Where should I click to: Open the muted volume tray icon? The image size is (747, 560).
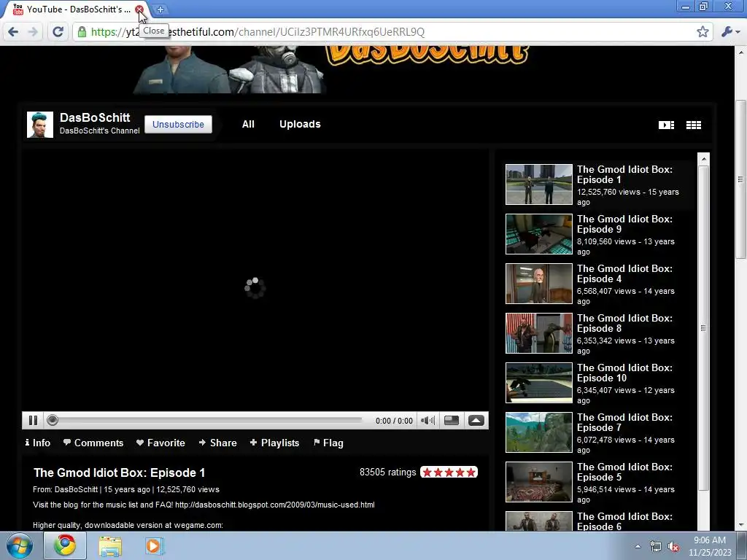[673, 546]
